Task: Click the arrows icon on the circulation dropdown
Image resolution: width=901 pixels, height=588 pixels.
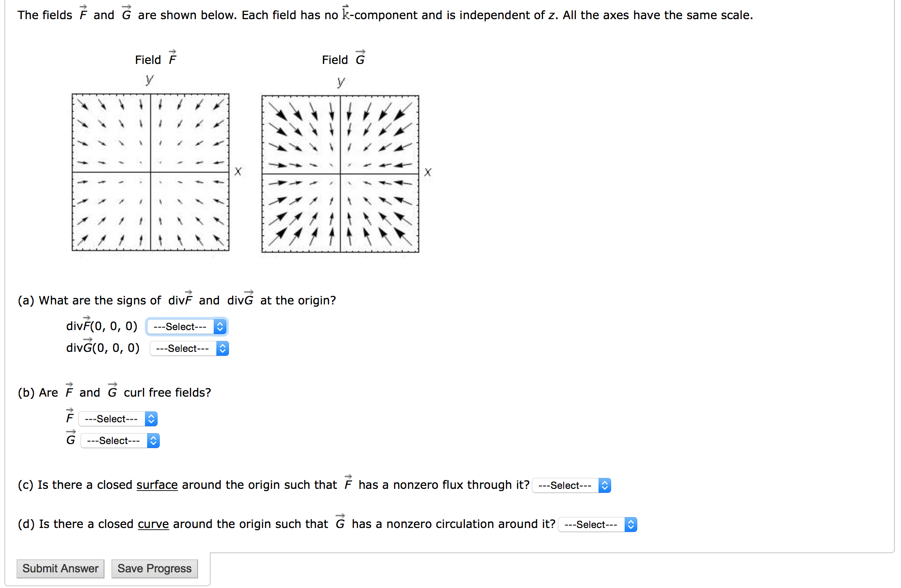Action: point(630,525)
